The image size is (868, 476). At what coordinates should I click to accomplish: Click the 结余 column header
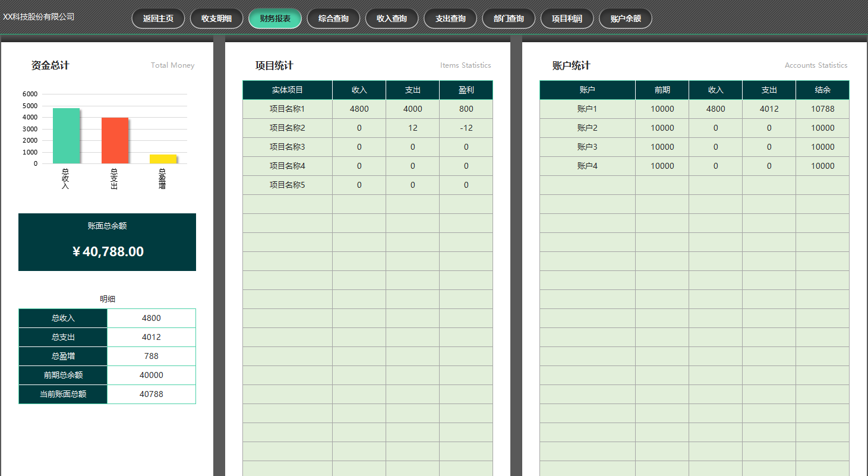pyautogui.click(x=822, y=90)
